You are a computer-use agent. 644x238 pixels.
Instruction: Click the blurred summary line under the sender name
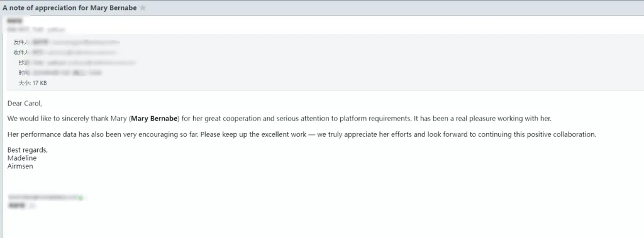point(36,30)
